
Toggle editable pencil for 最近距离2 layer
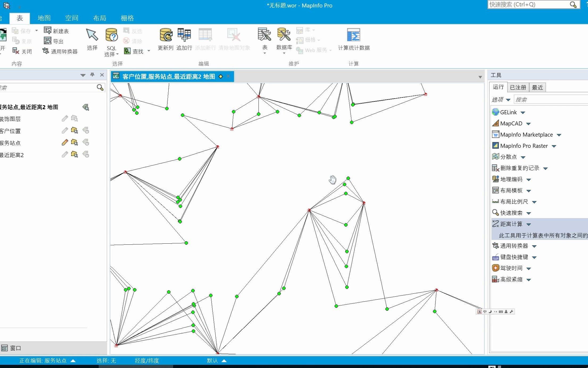point(65,154)
